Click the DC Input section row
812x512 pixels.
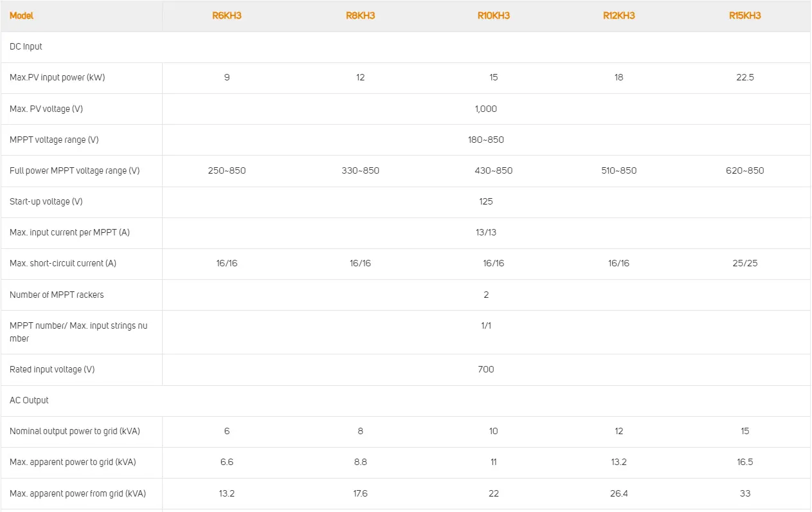coord(26,46)
